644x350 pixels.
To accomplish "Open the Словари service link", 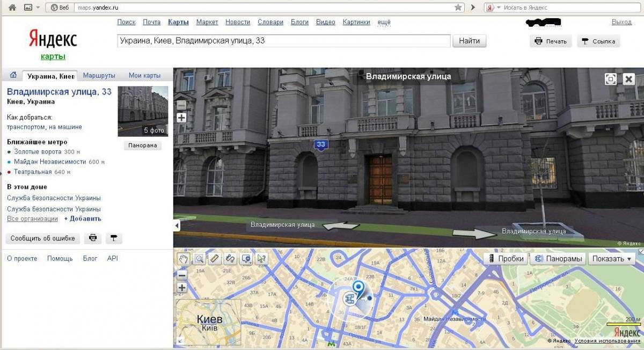I will point(270,22).
